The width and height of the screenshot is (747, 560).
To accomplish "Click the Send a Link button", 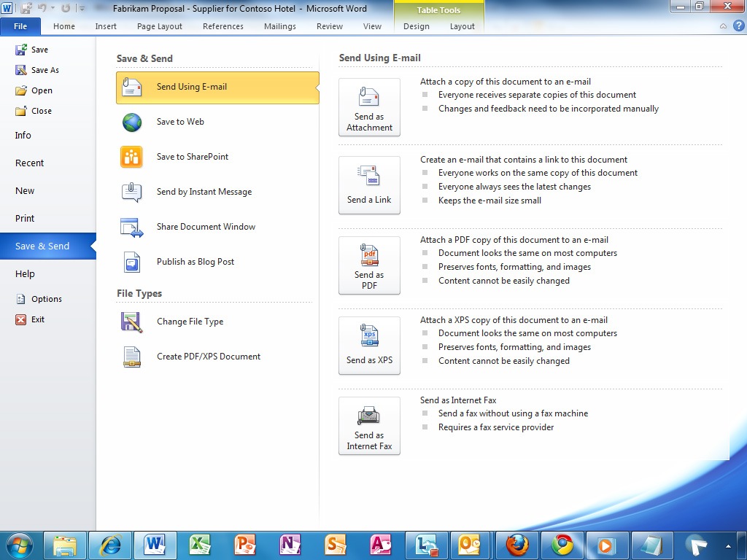I will [369, 185].
